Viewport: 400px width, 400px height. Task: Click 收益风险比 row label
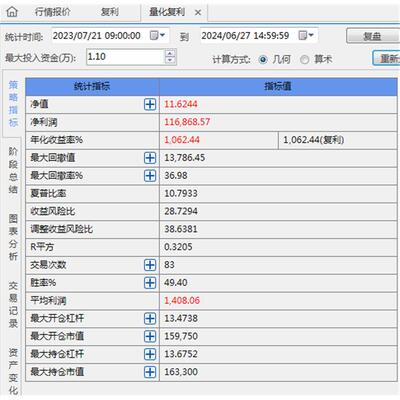coord(53,211)
